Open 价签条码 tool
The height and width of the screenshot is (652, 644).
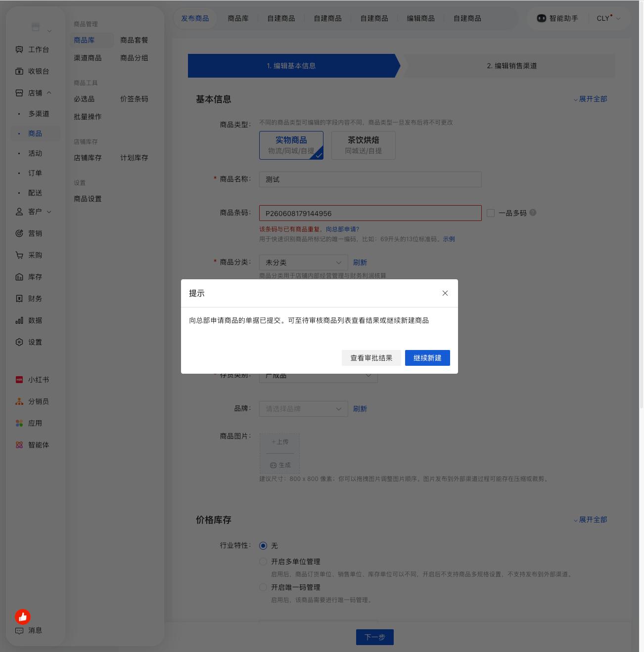tap(134, 99)
